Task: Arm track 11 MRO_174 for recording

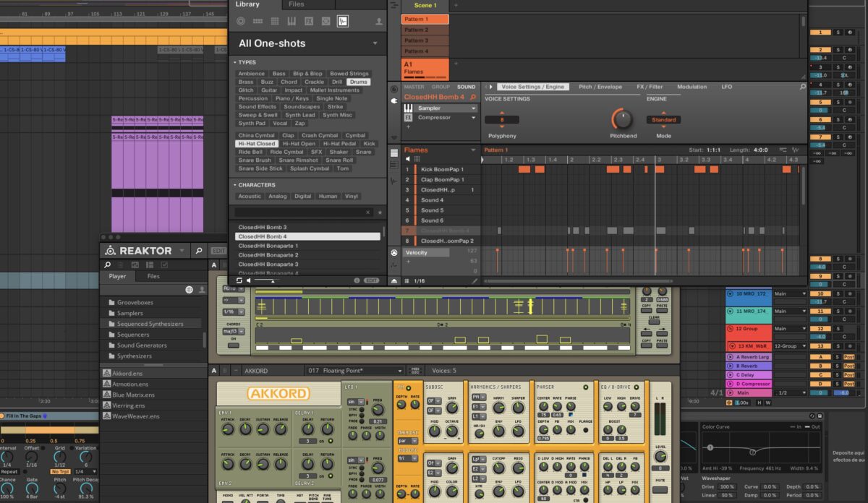Action: pos(850,311)
